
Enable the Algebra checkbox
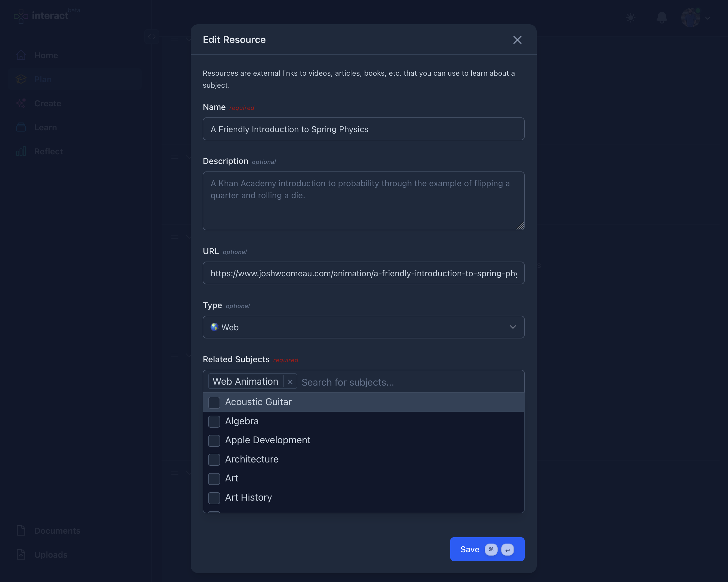pyautogui.click(x=214, y=421)
